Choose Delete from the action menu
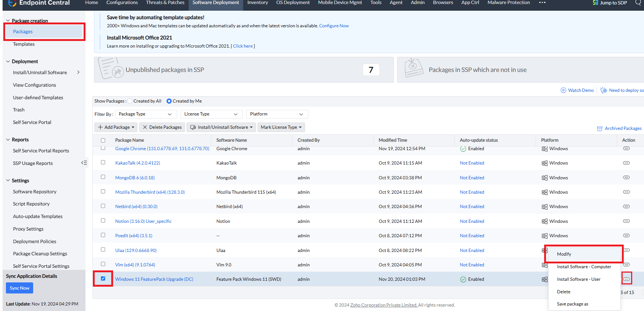Screen dimensions: 644x311 584,292
